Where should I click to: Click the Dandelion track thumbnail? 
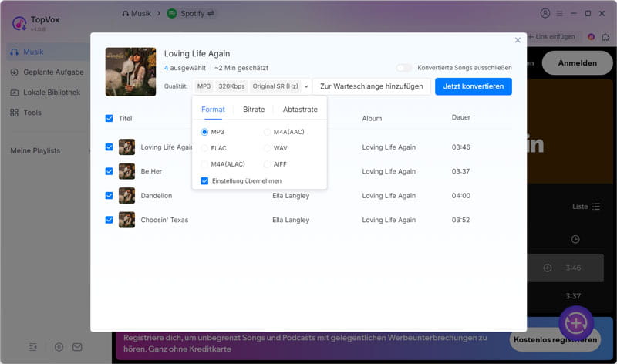click(x=126, y=196)
